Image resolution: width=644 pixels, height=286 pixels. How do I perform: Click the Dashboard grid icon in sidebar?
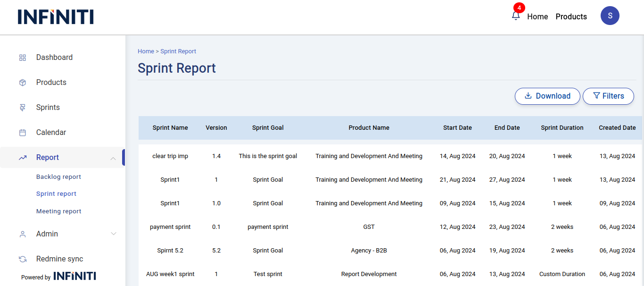[x=23, y=58]
